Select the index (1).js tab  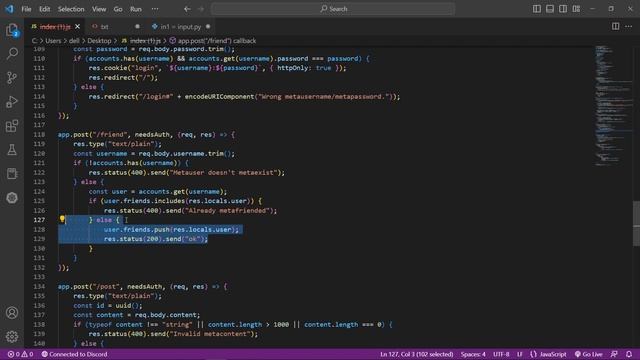[x=55, y=27]
